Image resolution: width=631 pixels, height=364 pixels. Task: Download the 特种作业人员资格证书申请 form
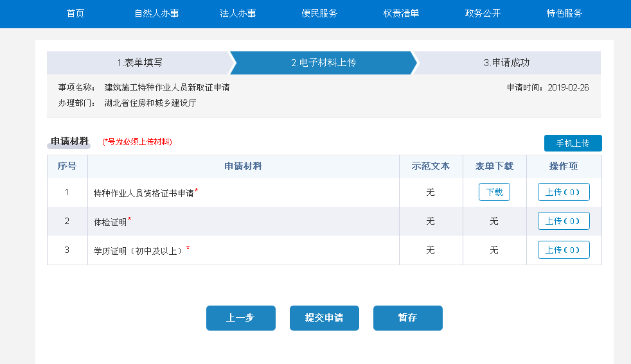click(x=494, y=192)
